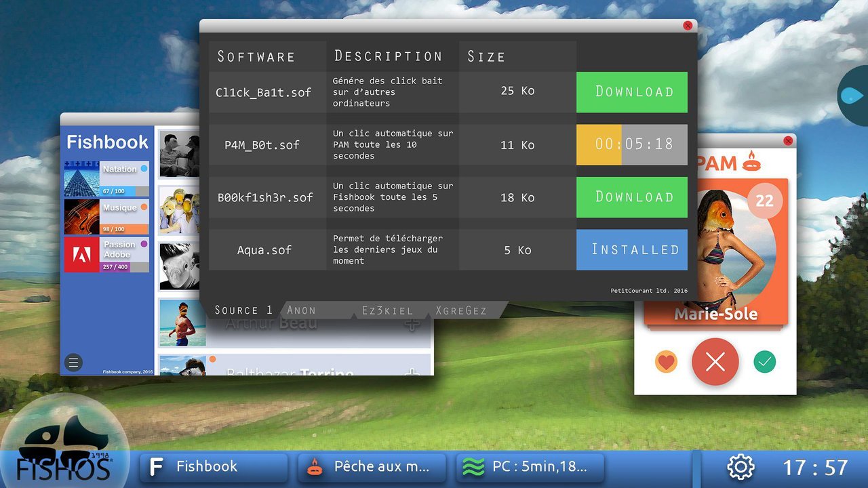Click the Fishbook logo title
Viewport: 868px width, 488px height.
point(107,142)
